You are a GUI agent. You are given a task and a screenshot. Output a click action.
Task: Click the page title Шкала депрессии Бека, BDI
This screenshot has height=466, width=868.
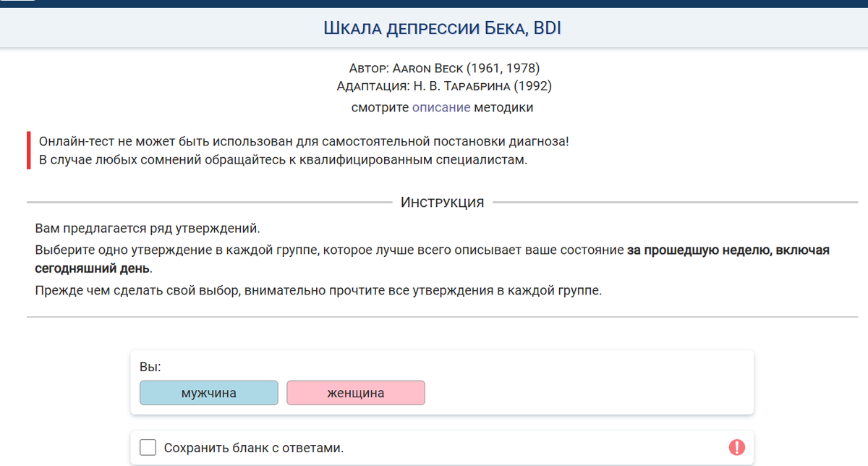pyautogui.click(x=443, y=27)
